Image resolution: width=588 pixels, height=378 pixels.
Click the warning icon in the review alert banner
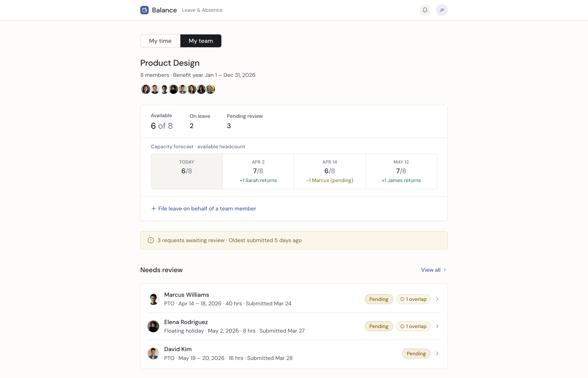click(x=150, y=240)
